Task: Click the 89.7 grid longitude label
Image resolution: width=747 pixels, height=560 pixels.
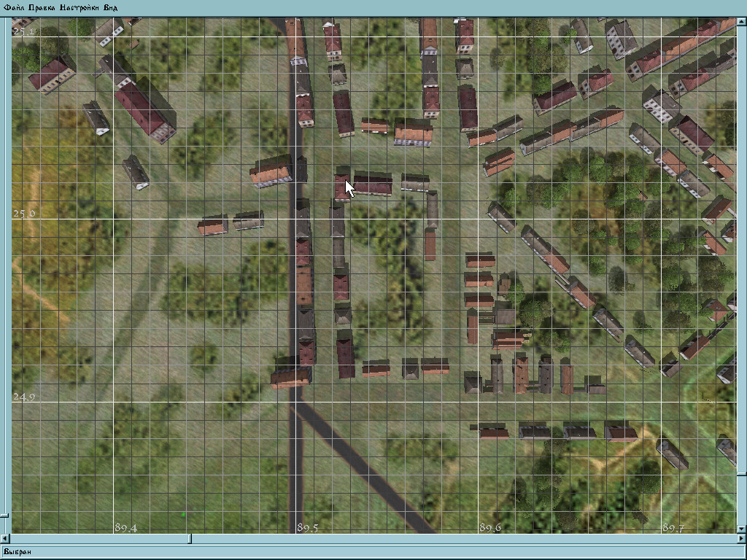Action: point(673,528)
